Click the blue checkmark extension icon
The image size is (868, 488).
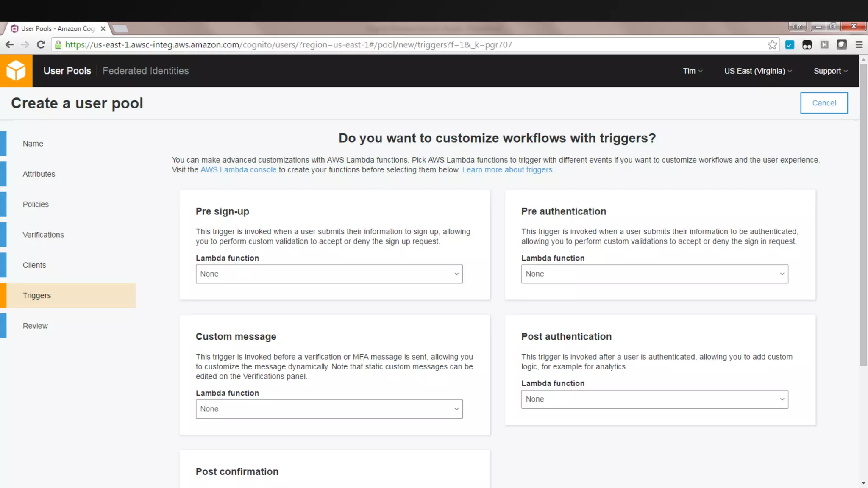pyautogui.click(x=790, y=45)
